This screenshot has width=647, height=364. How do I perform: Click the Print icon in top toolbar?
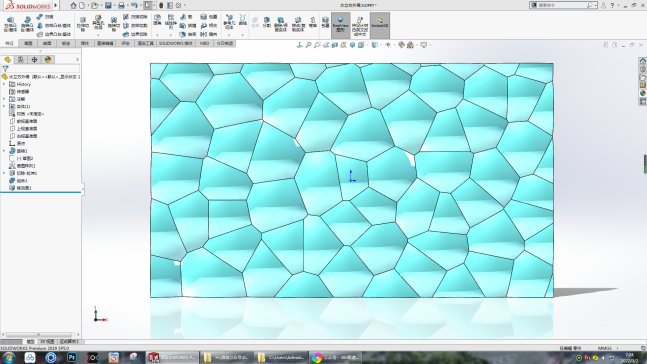click(121, 5)
